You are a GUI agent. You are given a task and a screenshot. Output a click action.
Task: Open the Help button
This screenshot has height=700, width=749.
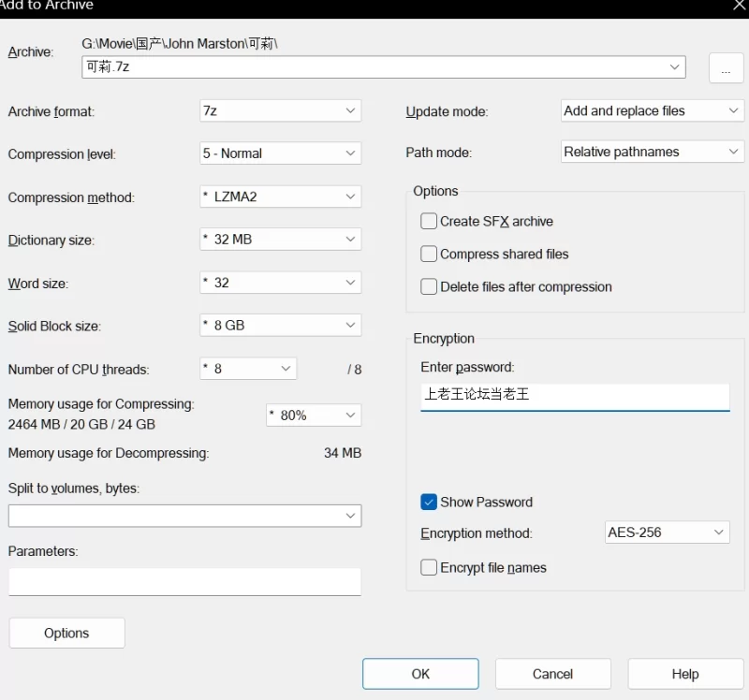pos(685,674)
